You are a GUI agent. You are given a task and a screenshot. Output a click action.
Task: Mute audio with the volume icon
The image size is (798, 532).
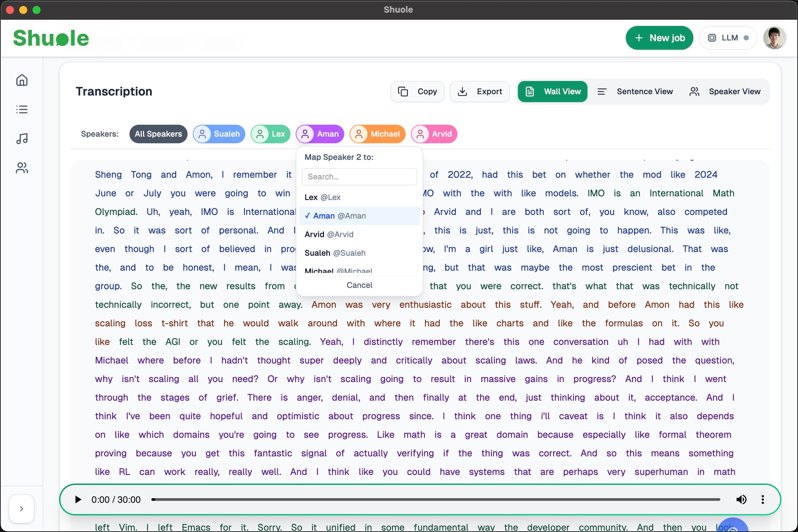click(741, 499)
